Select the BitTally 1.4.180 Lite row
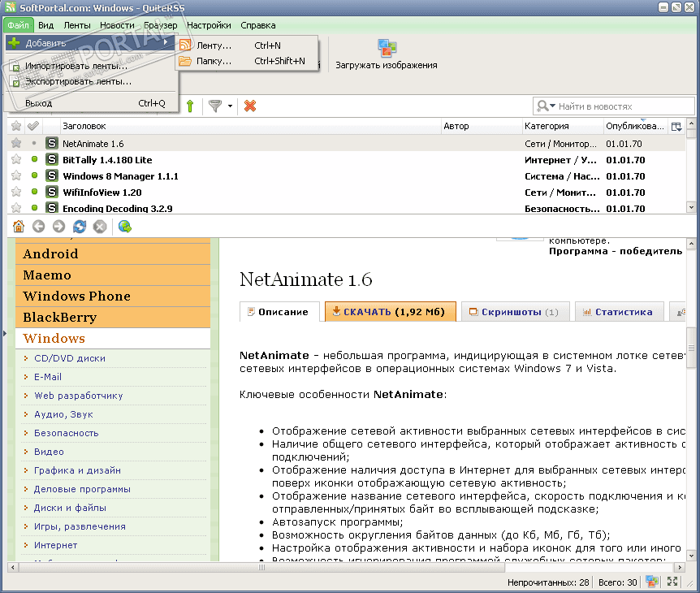 point(347,160)
